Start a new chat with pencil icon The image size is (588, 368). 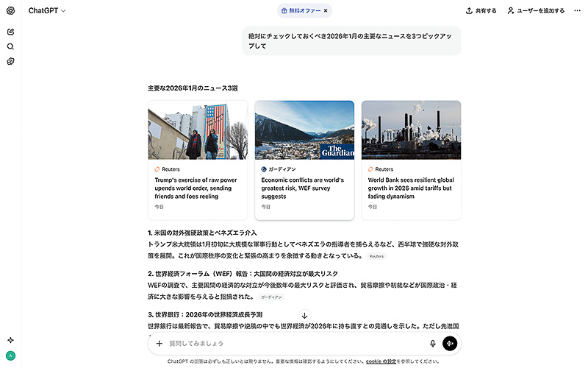tap(10, 32)
